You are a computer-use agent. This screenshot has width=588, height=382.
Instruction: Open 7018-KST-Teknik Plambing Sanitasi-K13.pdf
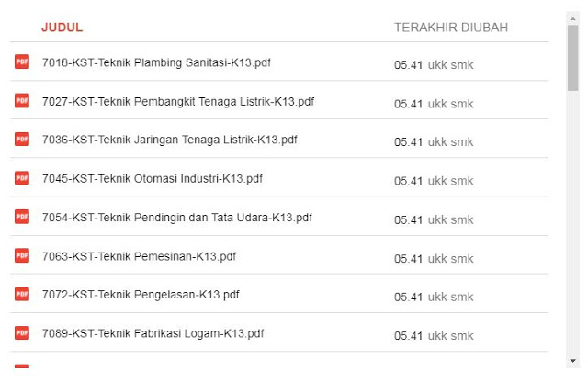(156, 63)
